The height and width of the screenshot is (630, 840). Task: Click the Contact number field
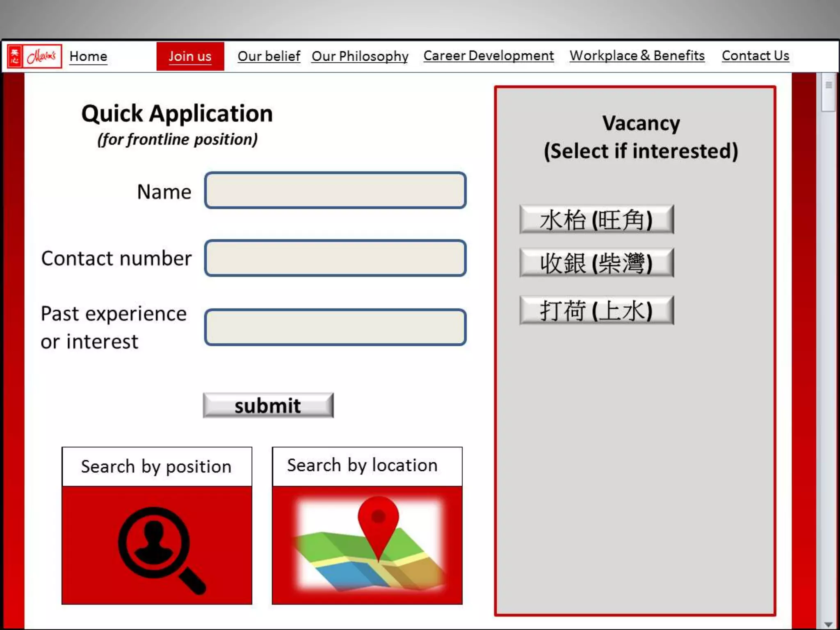(x=335, y=258)
